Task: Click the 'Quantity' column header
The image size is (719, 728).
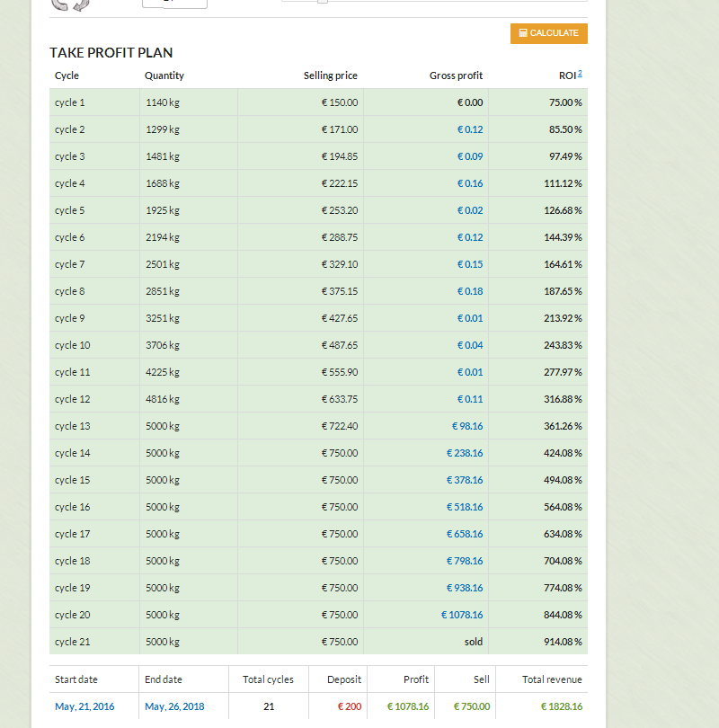Action: pyautogui.click(x=164, y=75)
